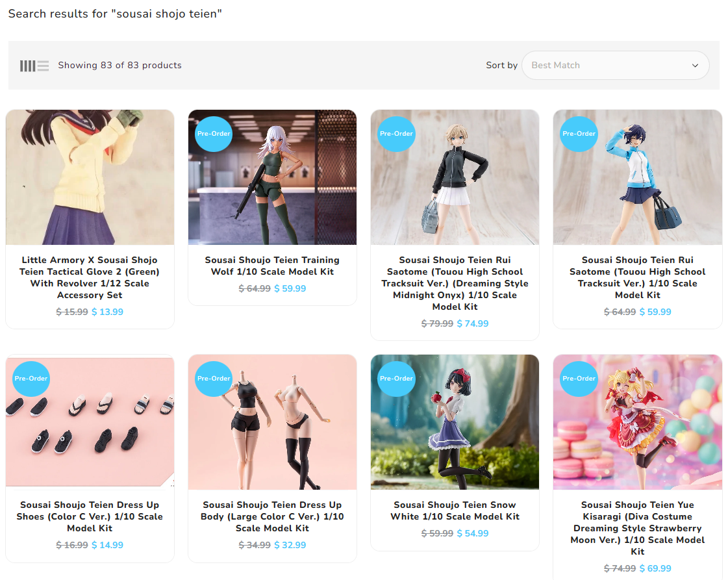This screenshot has height=580, width=728.
Task: Click Pre-Order badge on Dress Up Shoes card
Action: pos(31,379)
